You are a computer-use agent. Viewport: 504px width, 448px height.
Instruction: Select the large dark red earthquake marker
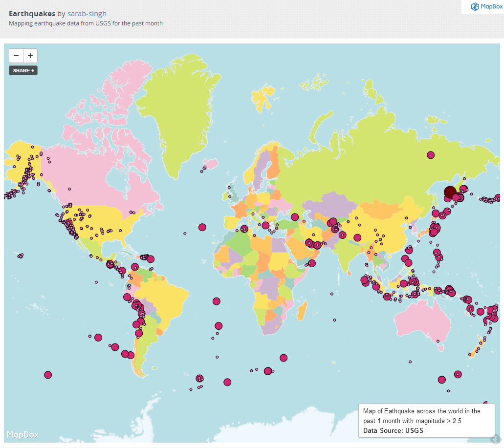coord(450,192)
